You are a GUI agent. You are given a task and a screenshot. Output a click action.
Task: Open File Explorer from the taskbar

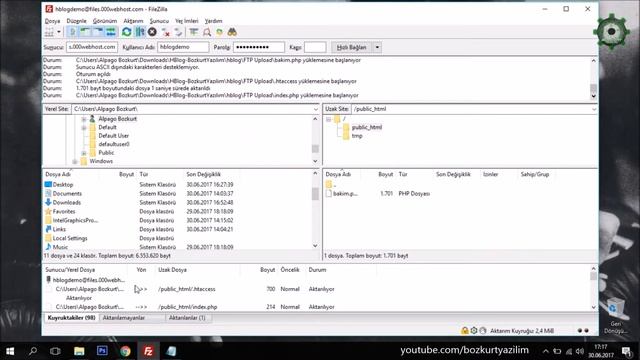click(79, 351)
